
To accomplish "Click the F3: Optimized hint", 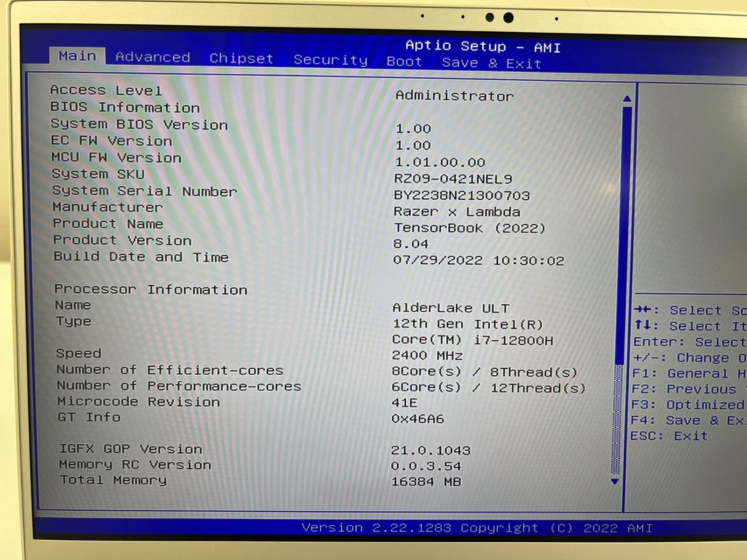I will pos(689,405).
